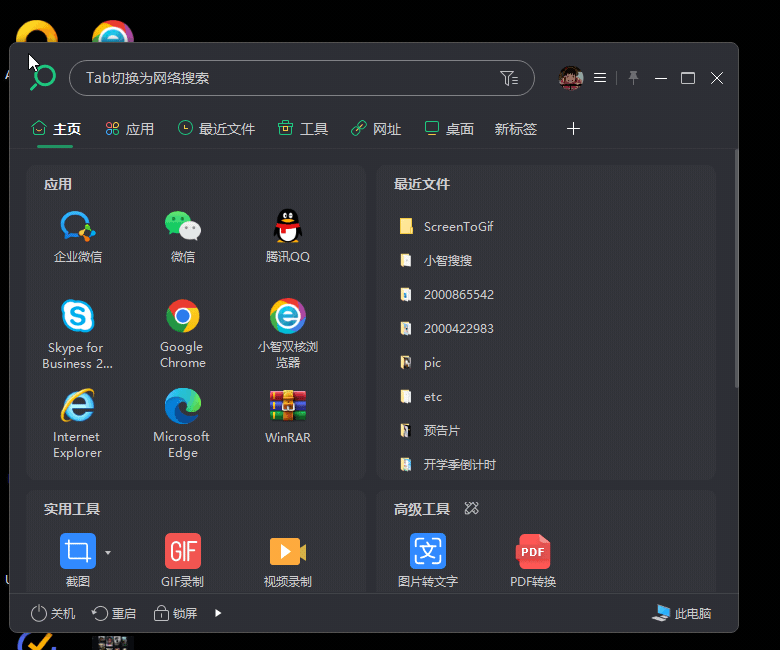Add a new tab with plus button
The width and height of the screenshot is (780, 650).
[x=573, y=129]
